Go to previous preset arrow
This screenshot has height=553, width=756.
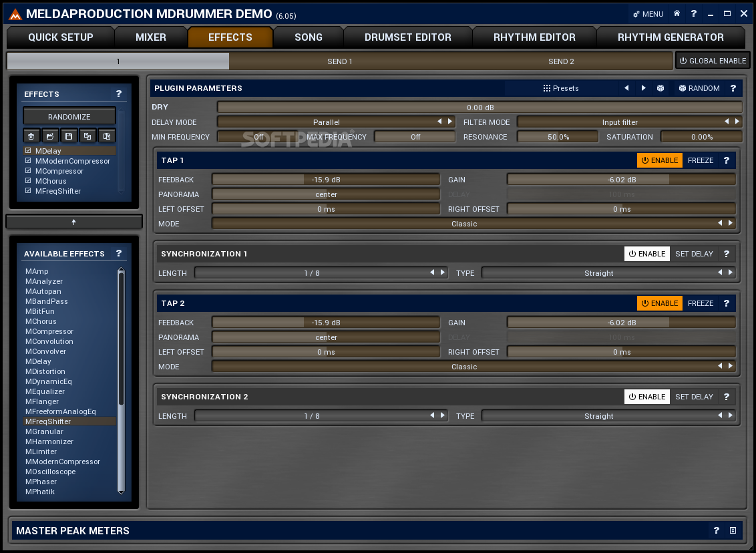627,87
